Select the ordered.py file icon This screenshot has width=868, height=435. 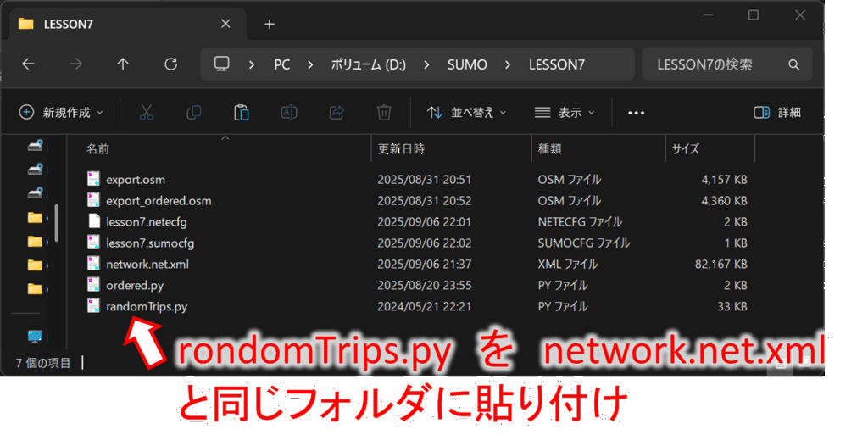(x=93, y=284)
